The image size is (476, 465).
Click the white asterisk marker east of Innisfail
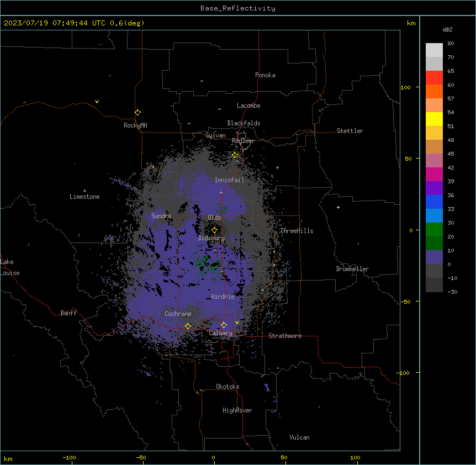[277, 167]
